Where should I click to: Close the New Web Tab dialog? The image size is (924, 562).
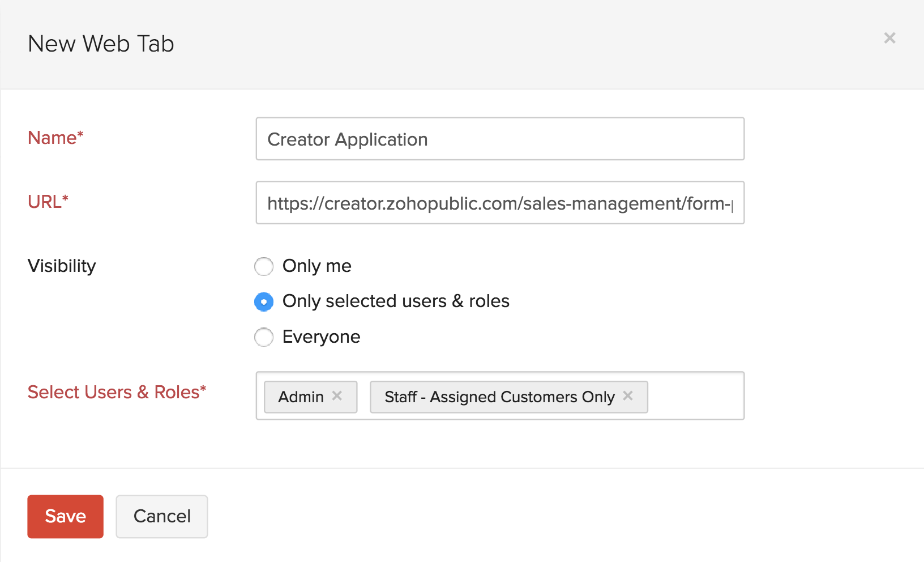[889, 38]
